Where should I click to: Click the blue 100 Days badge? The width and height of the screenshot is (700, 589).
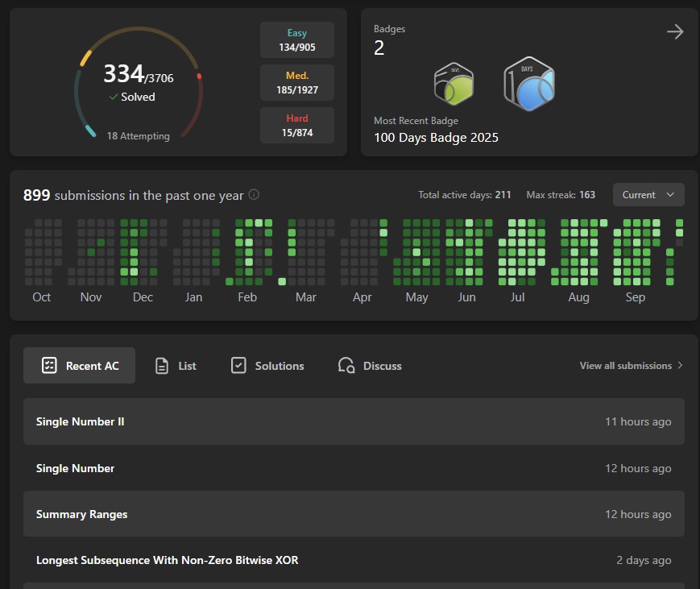(x=529, y=84)
